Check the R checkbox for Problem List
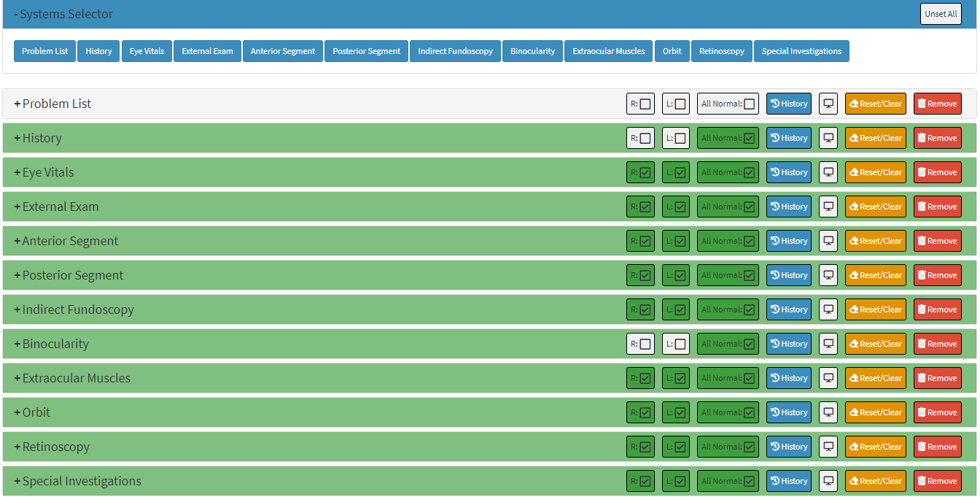This screenshot has height=497, width=980. tap(645, 104)
